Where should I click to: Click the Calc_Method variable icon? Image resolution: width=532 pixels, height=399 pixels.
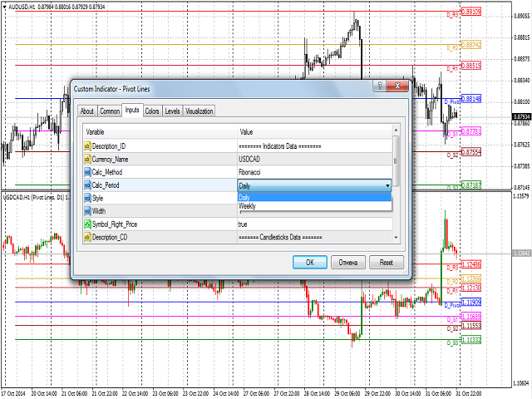(x=87, y=172)
